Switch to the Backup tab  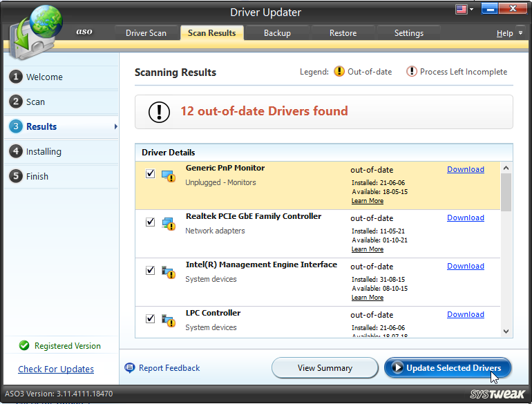[277, 33]
